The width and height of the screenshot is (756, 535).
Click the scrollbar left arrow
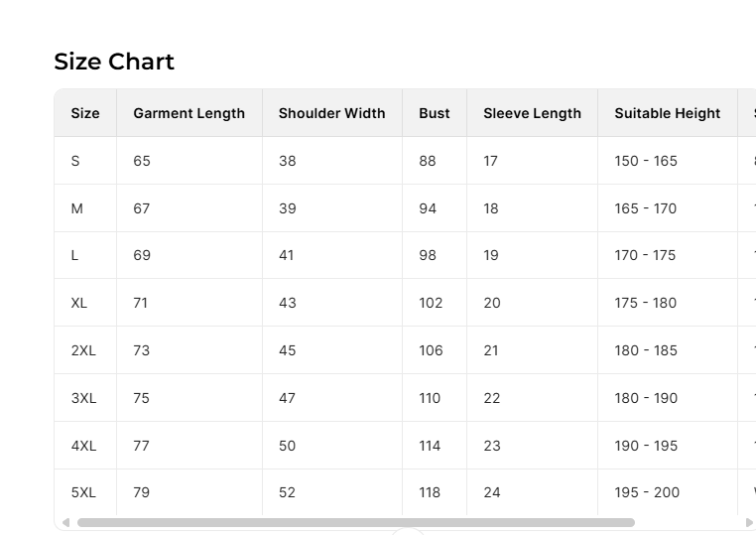[x=65, y=522]
